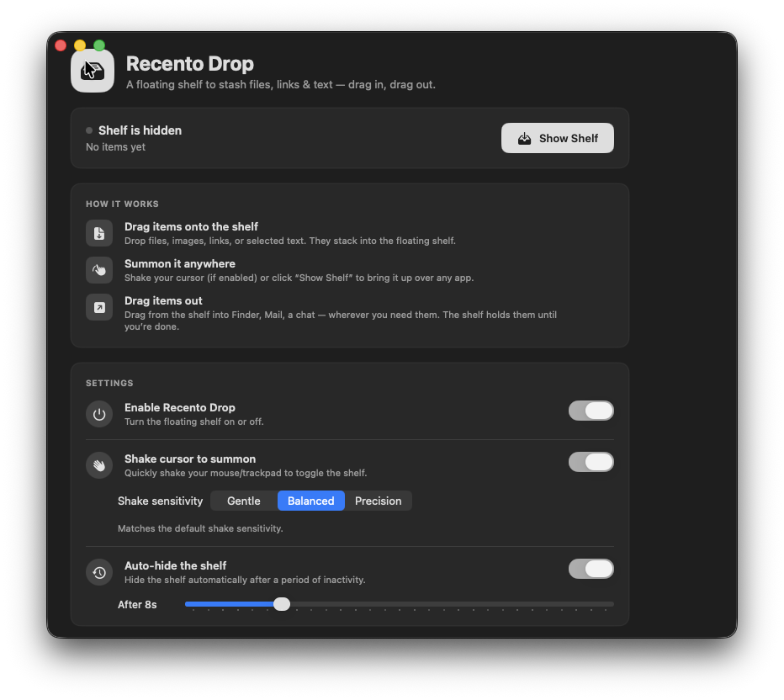This screenshot has height=700, width=784.
Task: Click the drag-items-onto-shelf document icon
Action: [99, 233]
